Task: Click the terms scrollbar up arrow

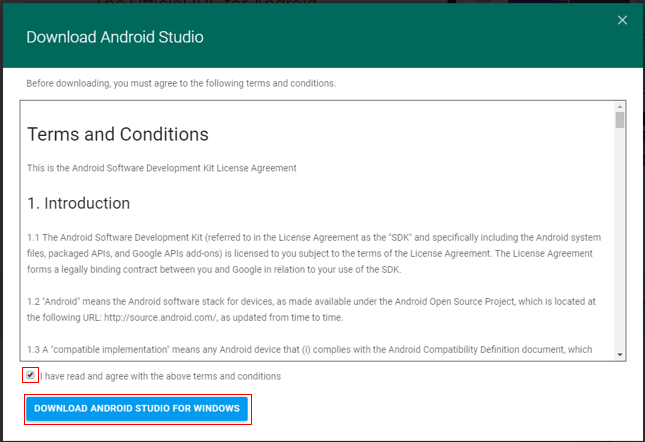Action: [x=619, y=107]
